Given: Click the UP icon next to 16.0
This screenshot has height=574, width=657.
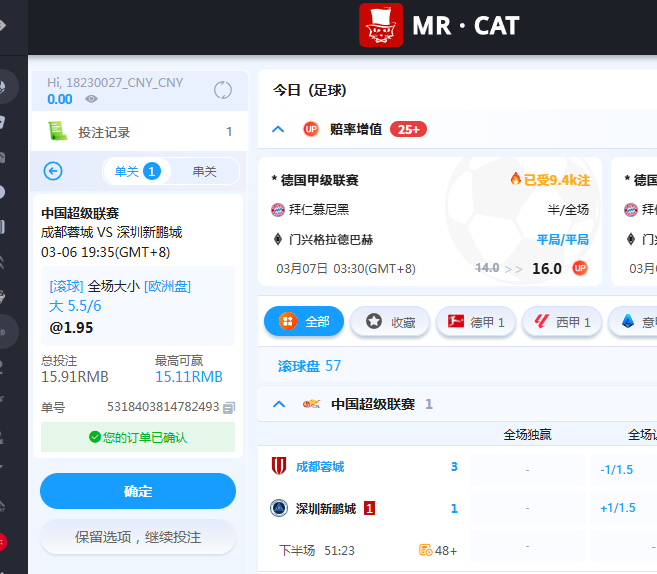Looking at the screenshot, I should (x=580, y=268).
